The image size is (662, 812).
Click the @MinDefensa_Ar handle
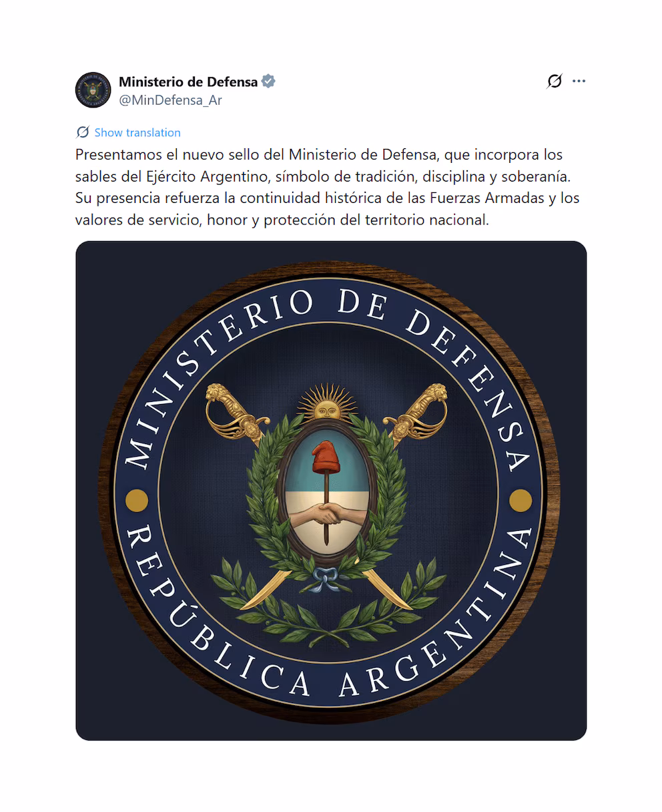(x=170, y=100)
